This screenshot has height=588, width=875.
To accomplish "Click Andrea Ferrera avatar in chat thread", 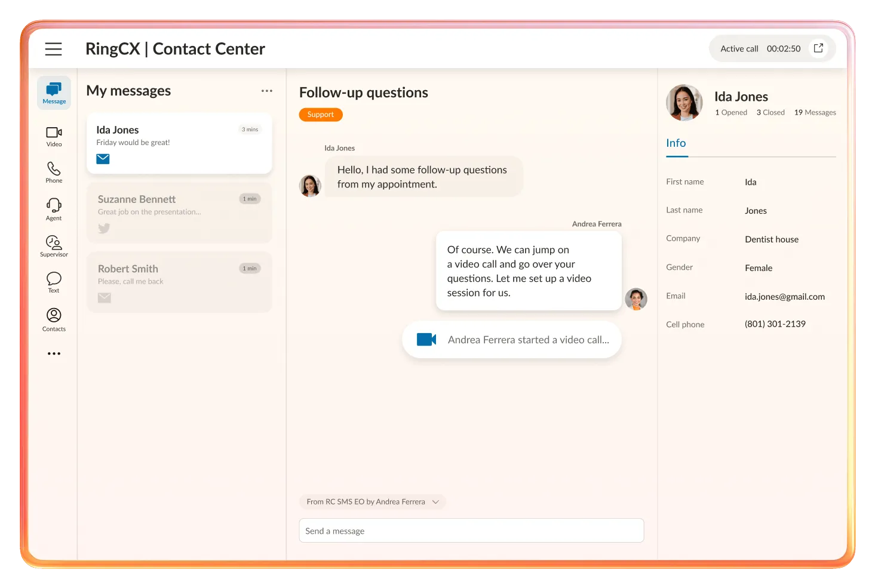I will (x=636, y=299).
